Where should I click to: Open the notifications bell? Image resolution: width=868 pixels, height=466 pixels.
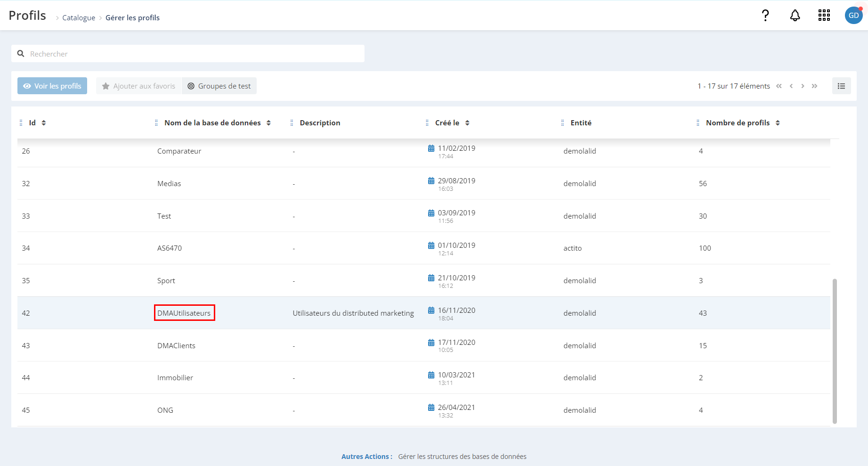[795, 16]
